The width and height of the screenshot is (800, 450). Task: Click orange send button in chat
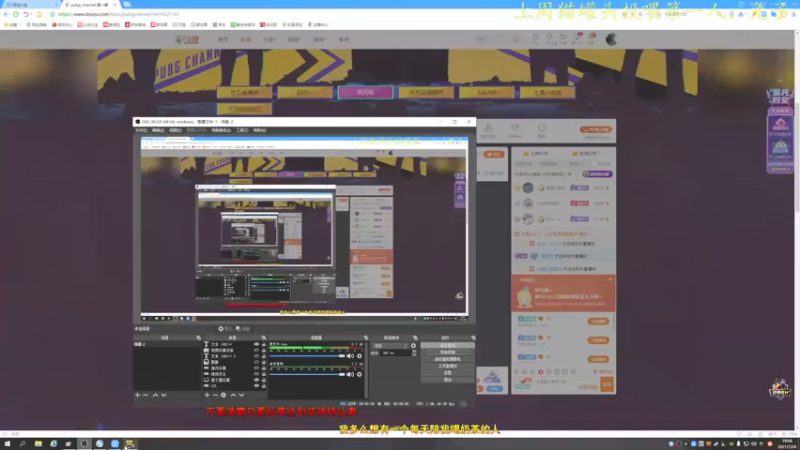coord(607,384)
